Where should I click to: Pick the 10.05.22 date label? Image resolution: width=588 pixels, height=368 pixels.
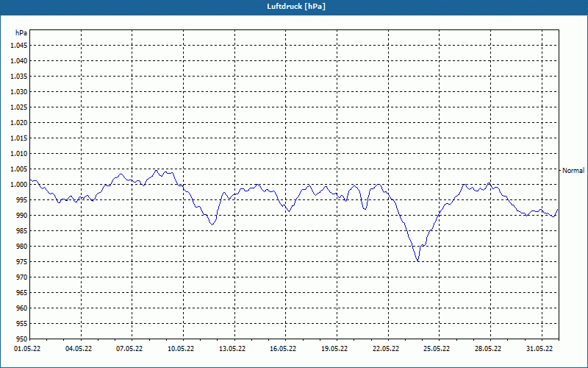click(x=181, y=348)
